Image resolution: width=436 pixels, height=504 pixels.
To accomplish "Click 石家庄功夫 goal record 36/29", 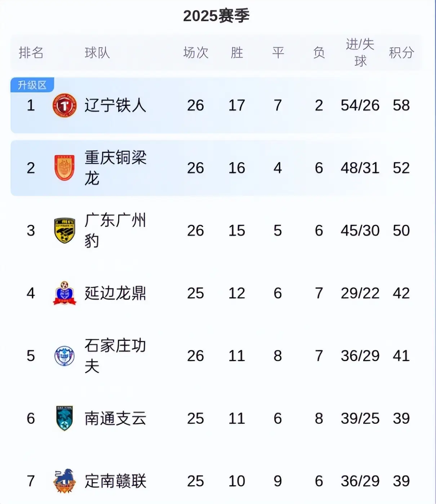I will click(360, 356).
